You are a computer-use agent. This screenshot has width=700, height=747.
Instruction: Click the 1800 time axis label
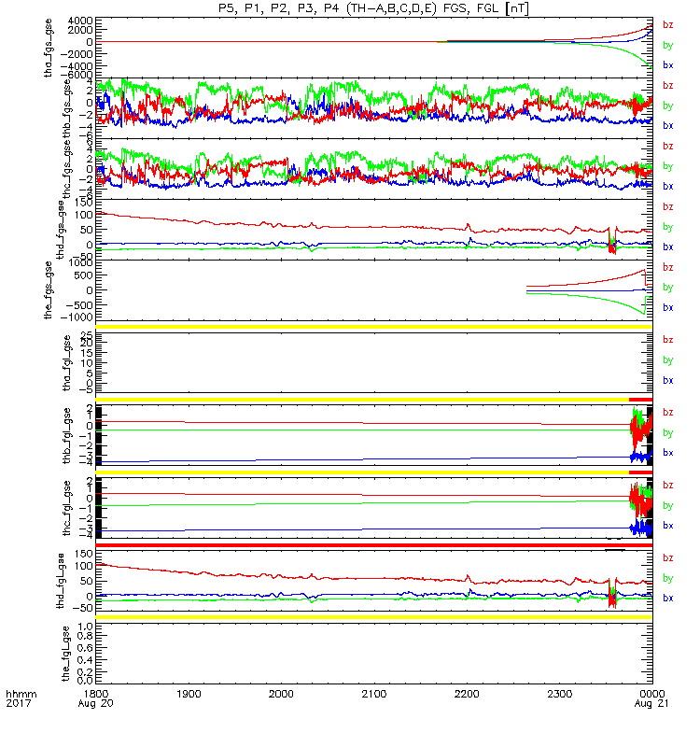(x=96, y=694)
